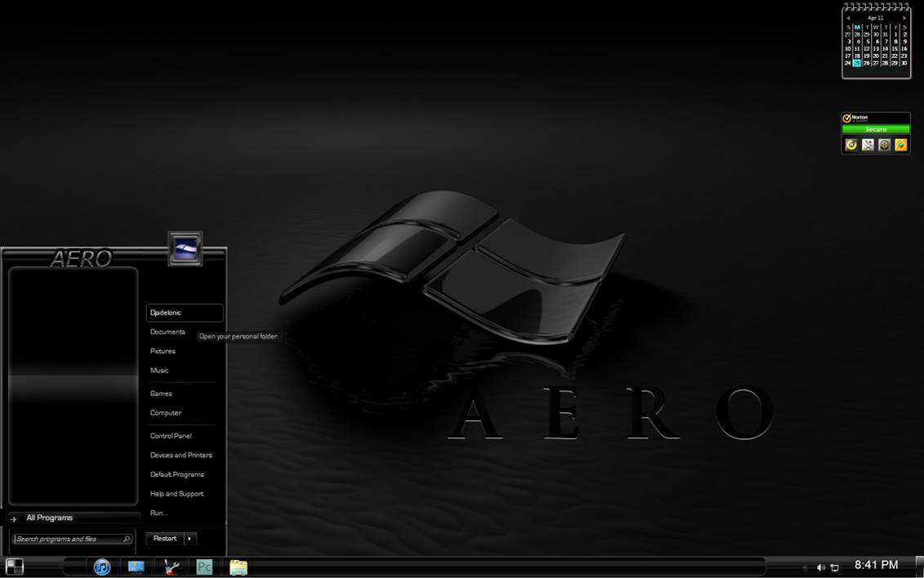924x578 pixels.
Task: Open the file explorer folder taskbar icon
Action: pos(238,567)
